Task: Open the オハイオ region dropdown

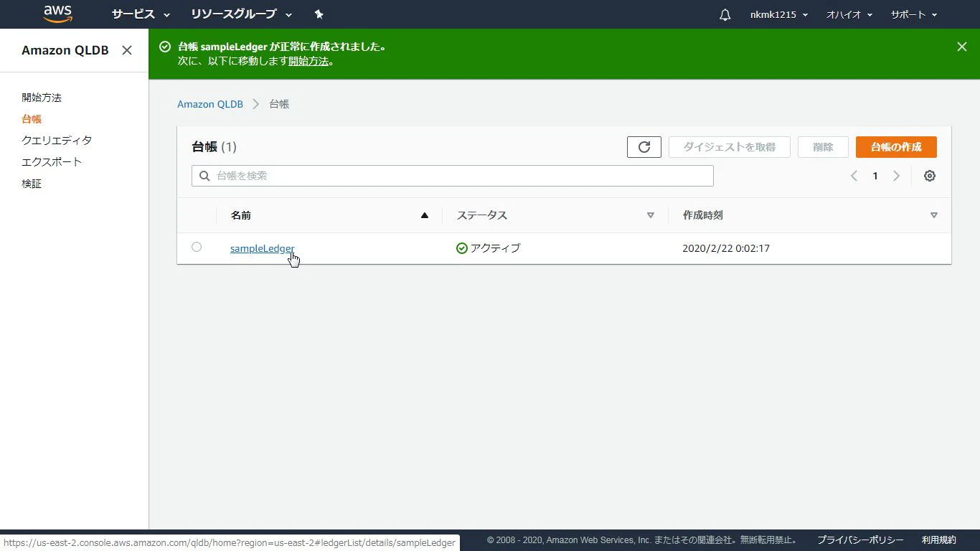Action: (849, 14)
